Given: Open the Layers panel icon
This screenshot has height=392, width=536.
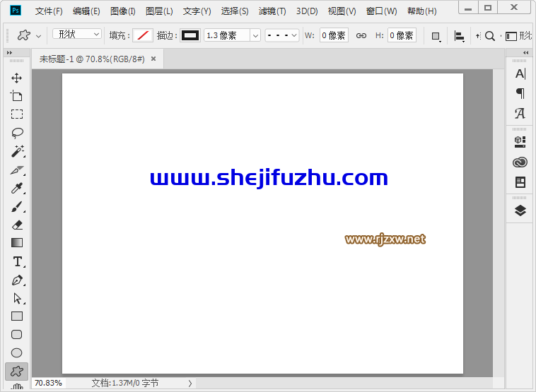Looking at the screenshot, I should click(x=520, y=210).
